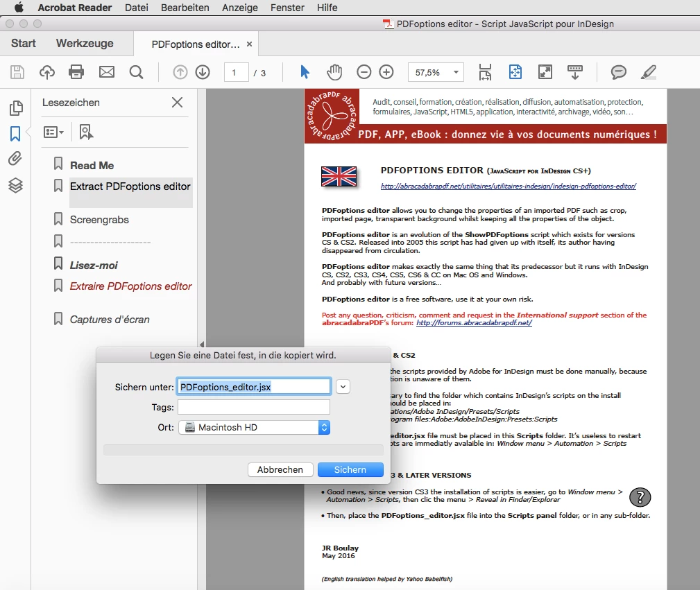This screenshot has height=590, width=700.
Task: Click the Sichern button
Action: pyautogui.click(x=350, y=469)
